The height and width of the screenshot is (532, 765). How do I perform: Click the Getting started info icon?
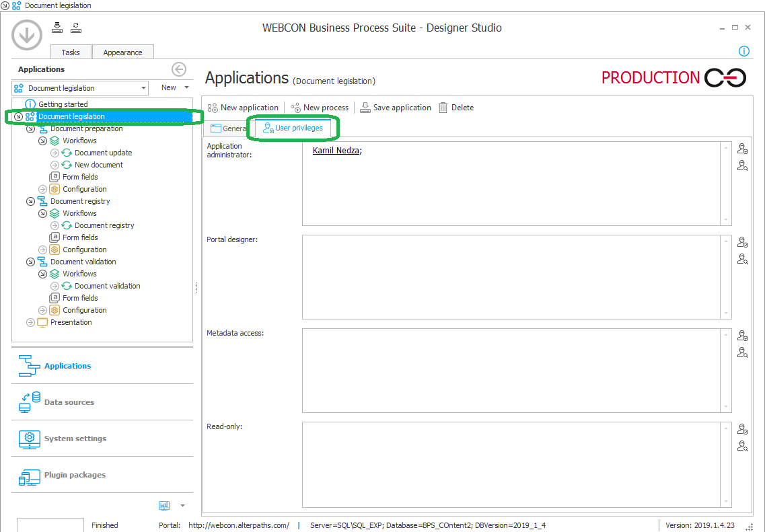pyautogui.click(x=30, y=104)
